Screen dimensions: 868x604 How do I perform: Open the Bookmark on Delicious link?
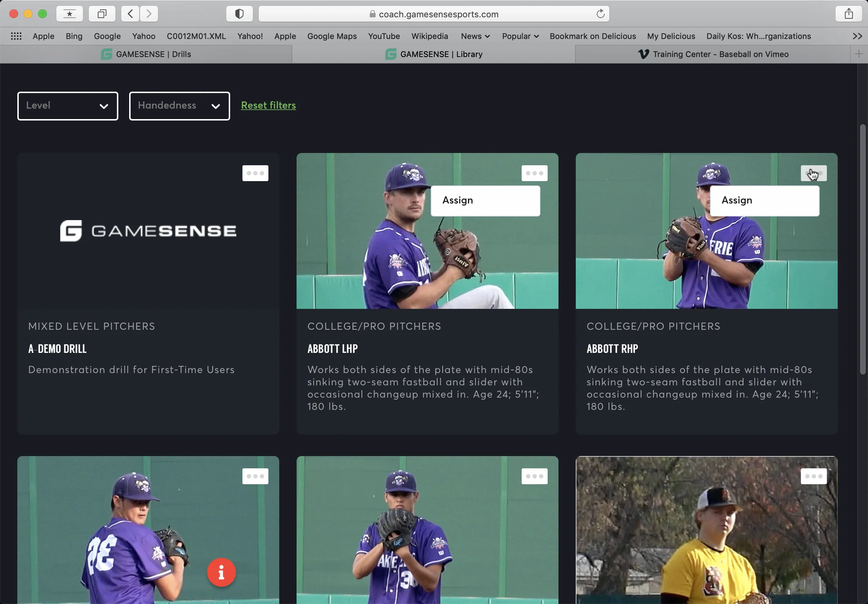tap(592, 36)
